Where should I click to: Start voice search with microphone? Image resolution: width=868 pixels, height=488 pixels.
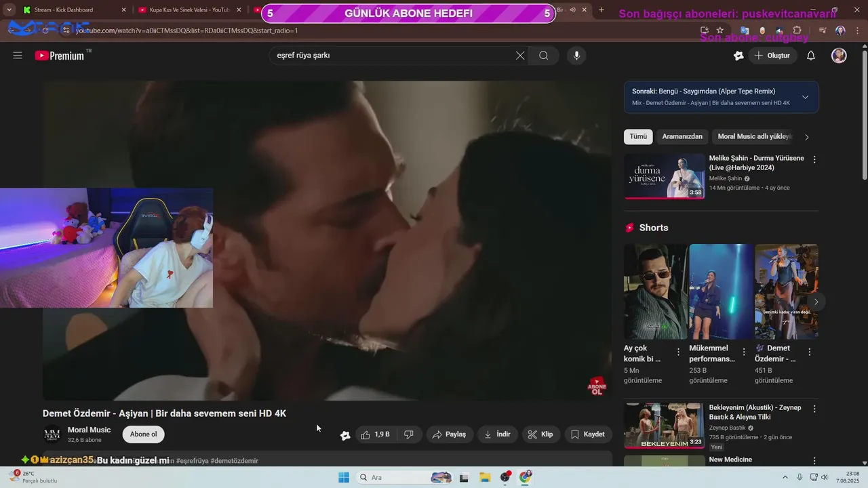576,56
